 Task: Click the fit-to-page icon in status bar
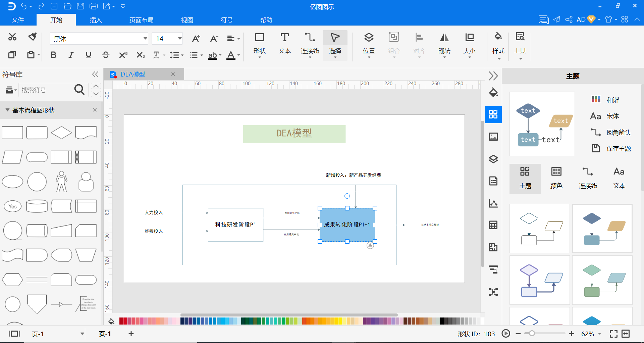click(x=613, y=334)
